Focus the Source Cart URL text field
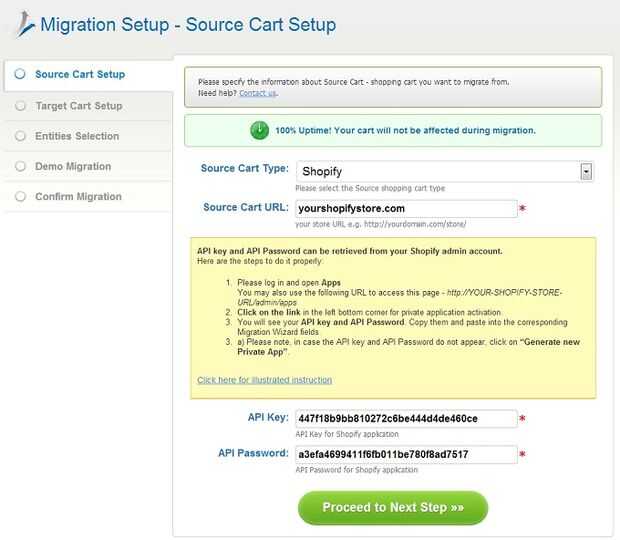 click(405, 208)
